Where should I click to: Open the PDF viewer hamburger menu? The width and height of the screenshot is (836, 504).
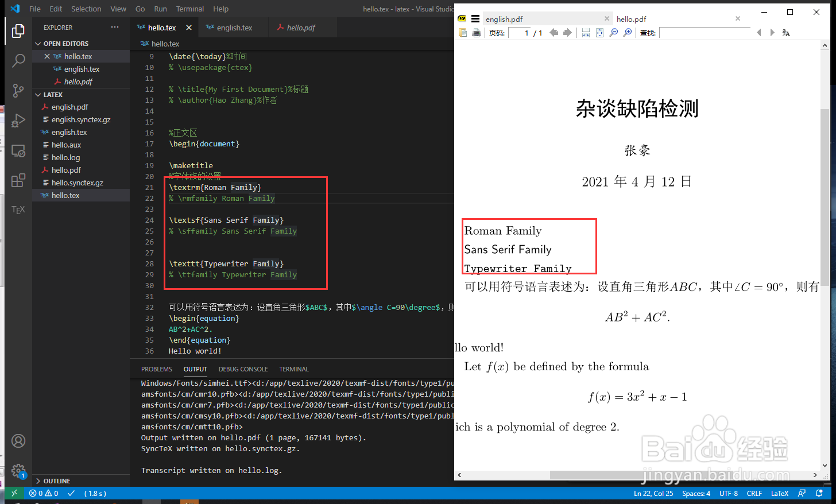tap(475, 18)
